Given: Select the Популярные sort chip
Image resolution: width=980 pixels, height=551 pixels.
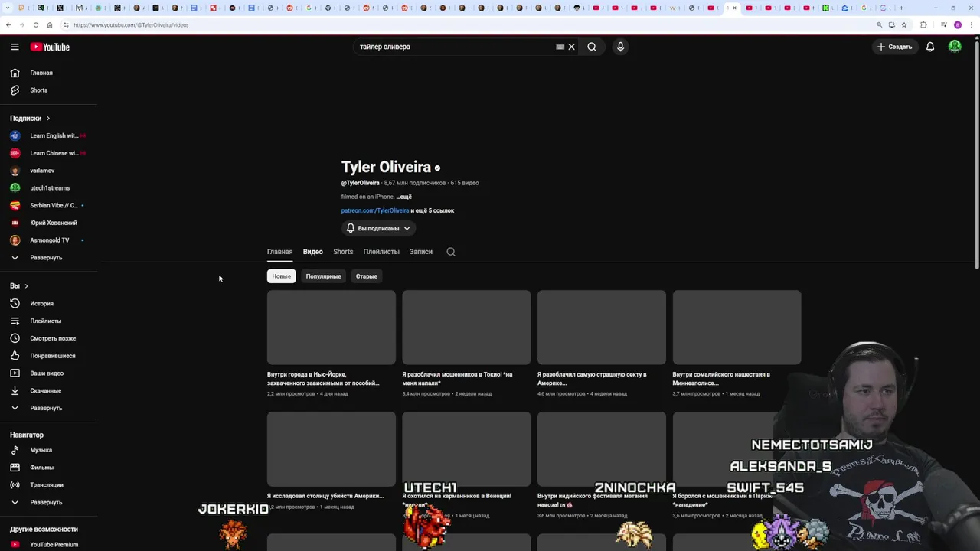Looking at the screenshot, I should tap(323, 276).
